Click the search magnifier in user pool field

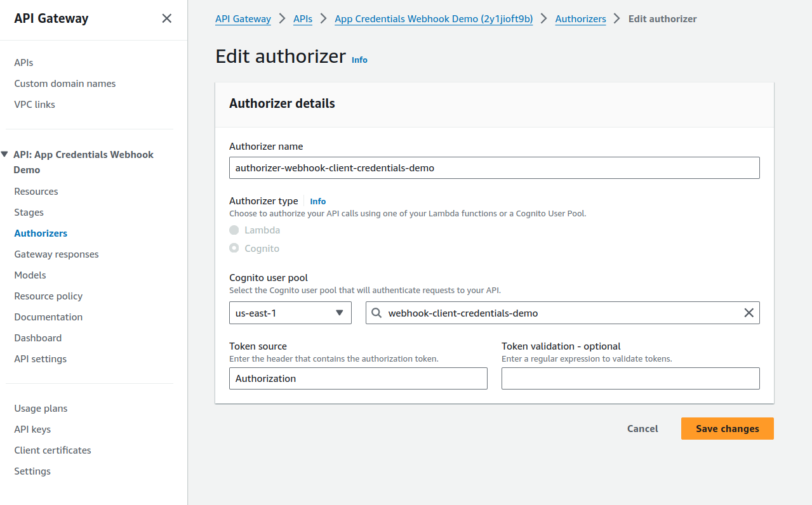(376, 313)
